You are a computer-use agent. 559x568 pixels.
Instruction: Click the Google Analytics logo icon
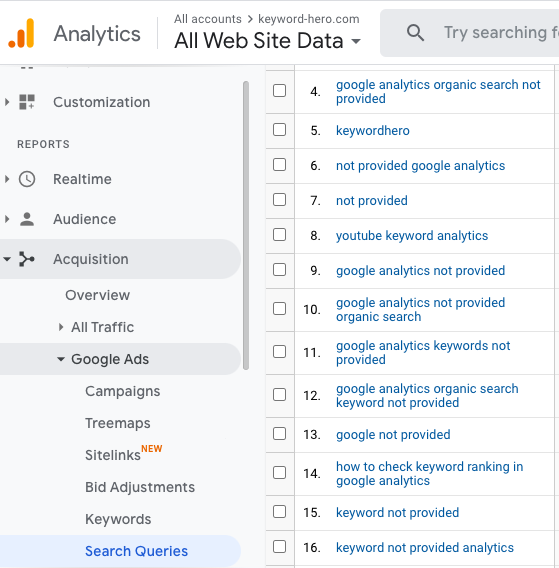[x=21, y=33]
